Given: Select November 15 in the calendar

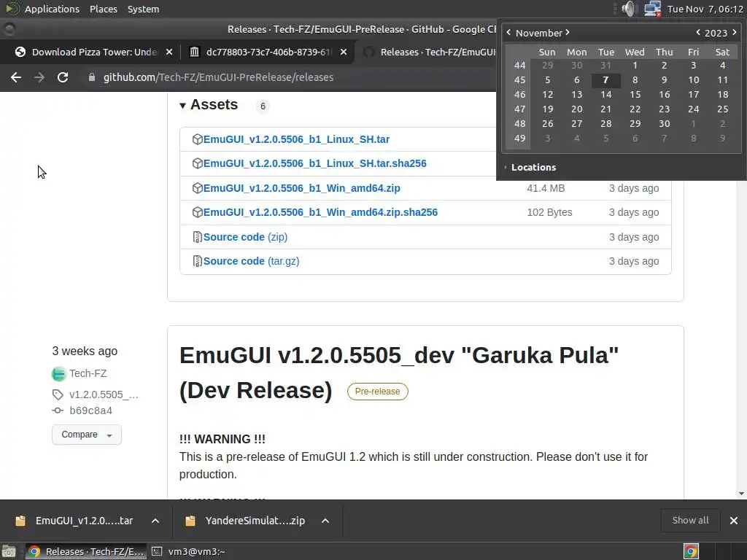Looking at the screenshot, I should click(x=635, y=95).
